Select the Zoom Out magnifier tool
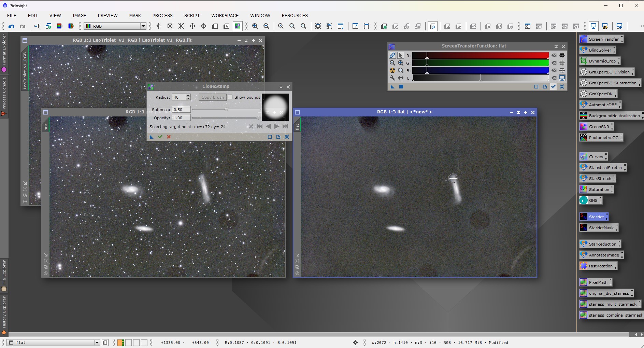The image size is (644, 348). [x=266, y=26]
